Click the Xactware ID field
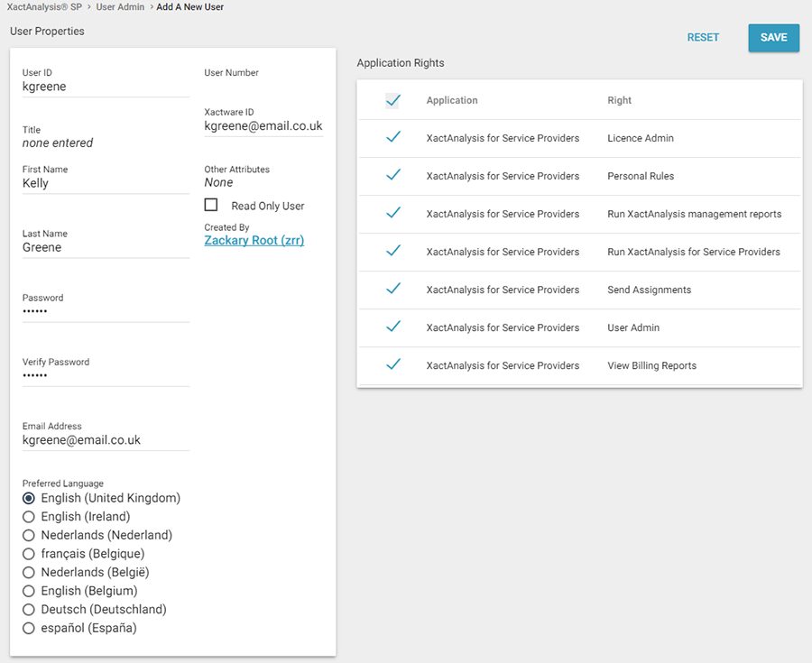Viewport: 812px width, 663px height. point(263,125)
